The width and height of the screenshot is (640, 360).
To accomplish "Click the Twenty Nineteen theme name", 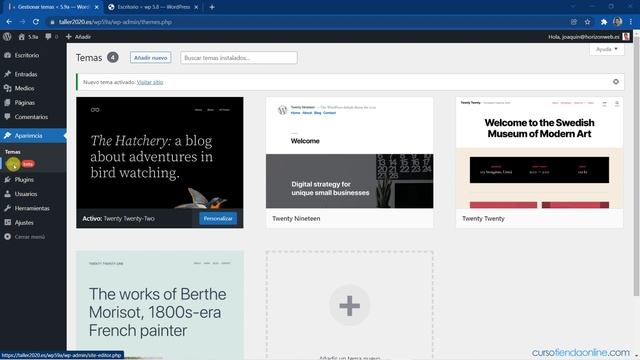I will coord(296,218).
